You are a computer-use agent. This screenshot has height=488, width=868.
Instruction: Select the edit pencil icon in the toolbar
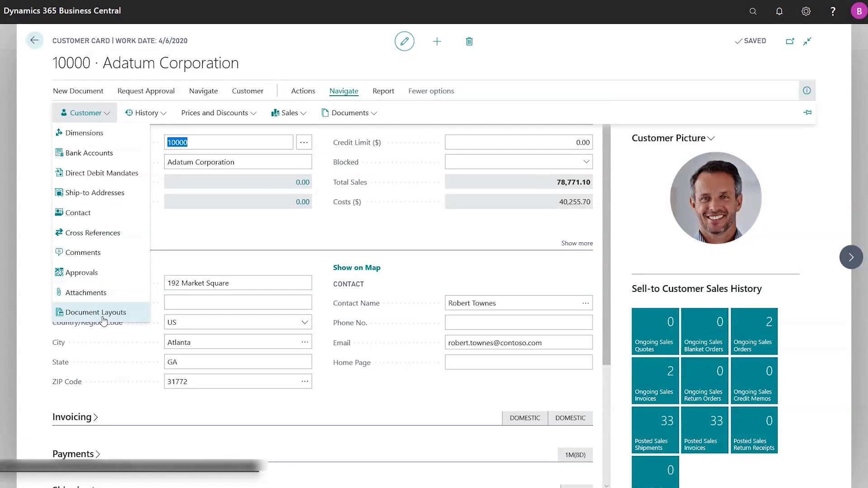click(x=404, y=41)
